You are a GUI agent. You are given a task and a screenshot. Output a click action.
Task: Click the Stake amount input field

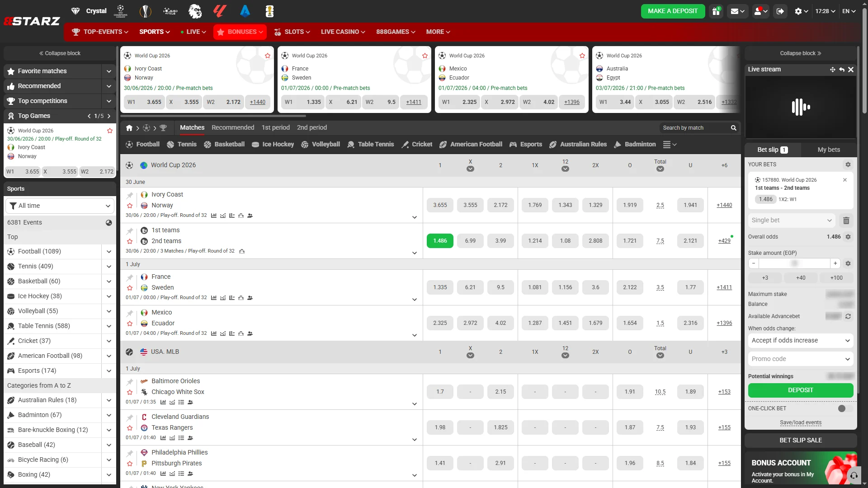pos(794,263)
